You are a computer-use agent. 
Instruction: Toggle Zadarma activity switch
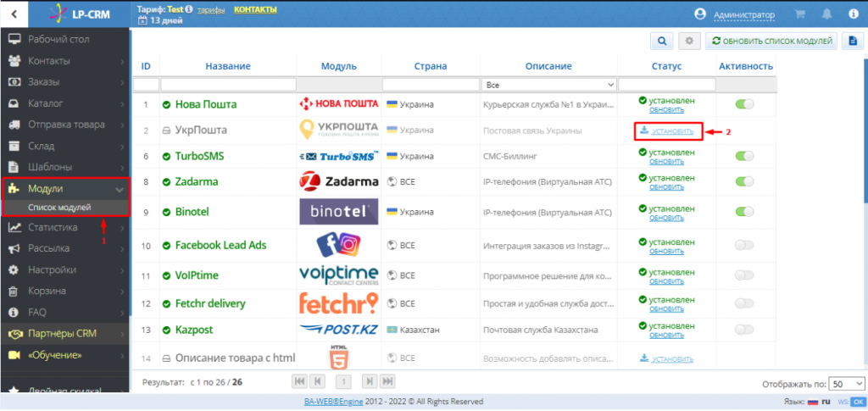tap(744, 181)
